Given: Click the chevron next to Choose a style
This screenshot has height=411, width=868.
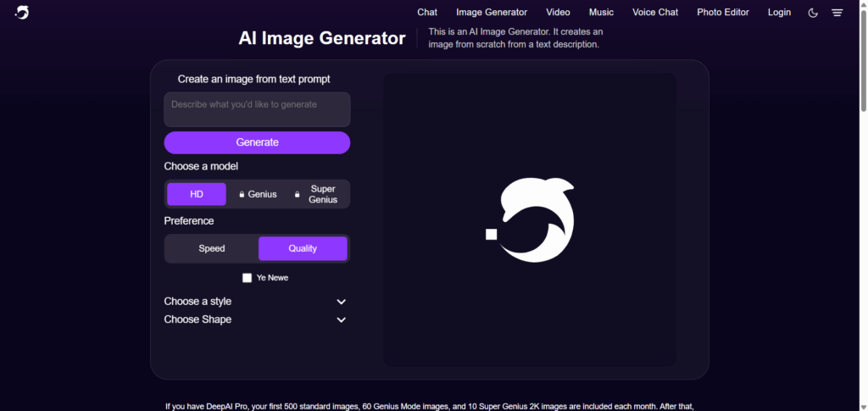Looking at the screenshot, I should click(x=342, y=302).
